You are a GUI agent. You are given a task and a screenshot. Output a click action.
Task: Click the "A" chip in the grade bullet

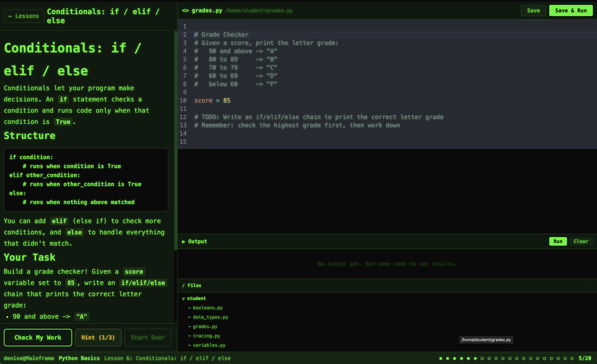(x=82, y=316)
